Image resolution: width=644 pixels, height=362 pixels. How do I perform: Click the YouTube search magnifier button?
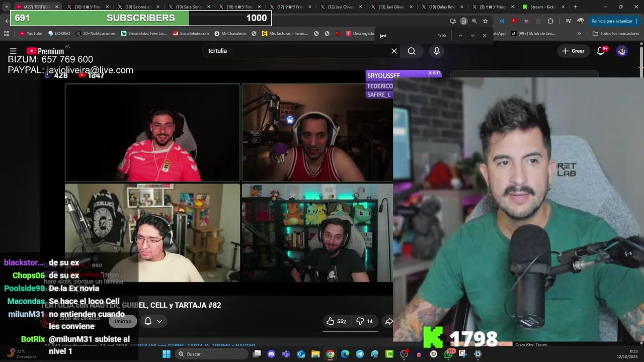pyautogui.click(x=412, y=51)
